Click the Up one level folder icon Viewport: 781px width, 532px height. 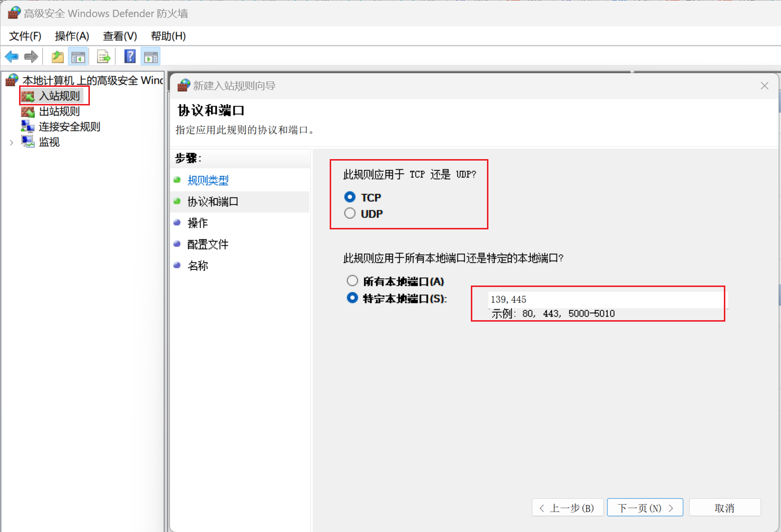coord(58,57)
